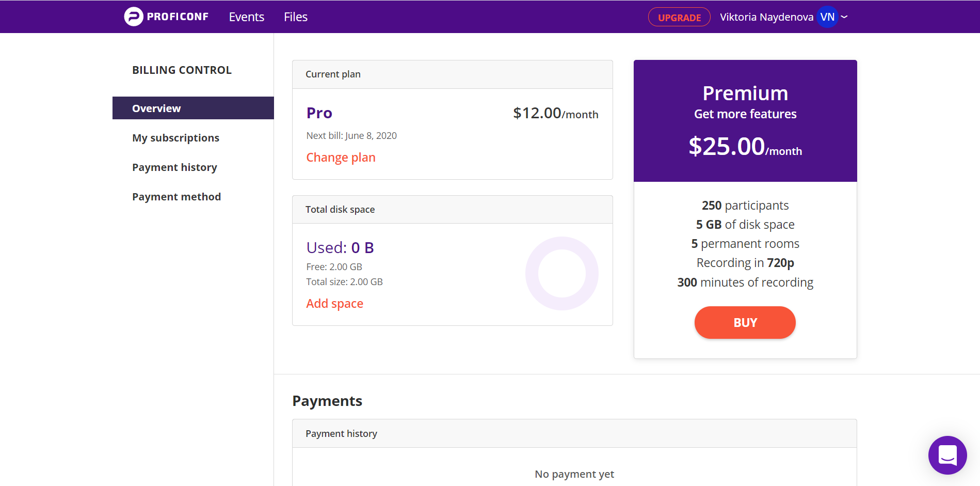Screen dimensions: 980x486
Task: Open the Events menu
Action: [x=247, y=17]
